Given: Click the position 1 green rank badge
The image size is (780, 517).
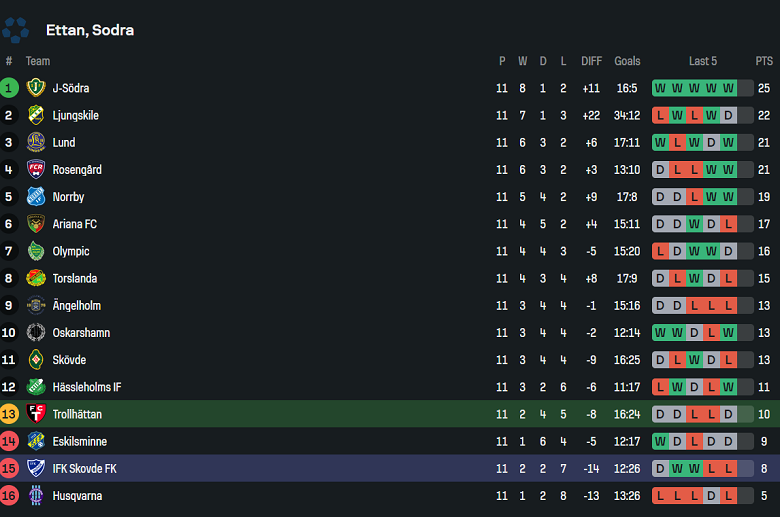Looking at the screenshot, I should tap(9, 88).
